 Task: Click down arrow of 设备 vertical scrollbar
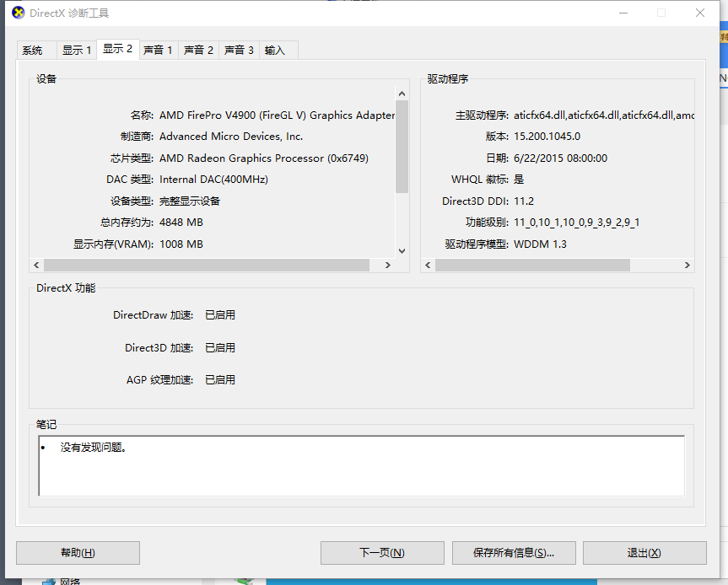coord(402,251)
